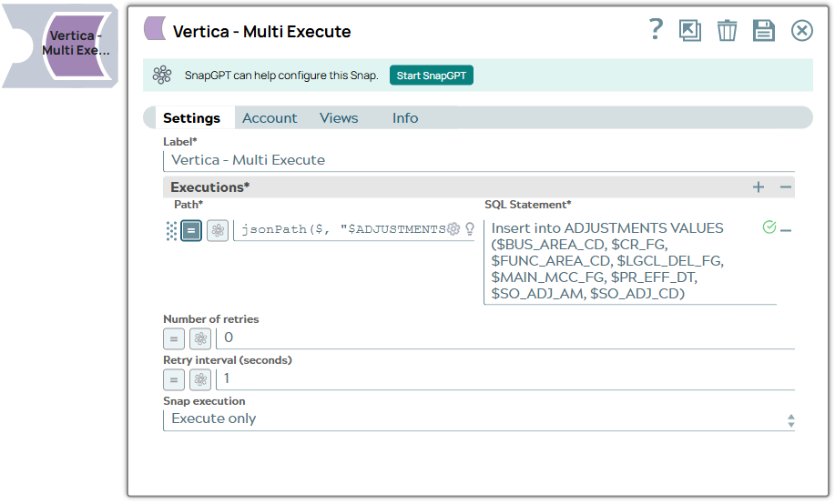The height and width of the screenshot is (504, 835).
Task: Click the 'SQL Statement*' column label
Action: click(x=527, y=205)
